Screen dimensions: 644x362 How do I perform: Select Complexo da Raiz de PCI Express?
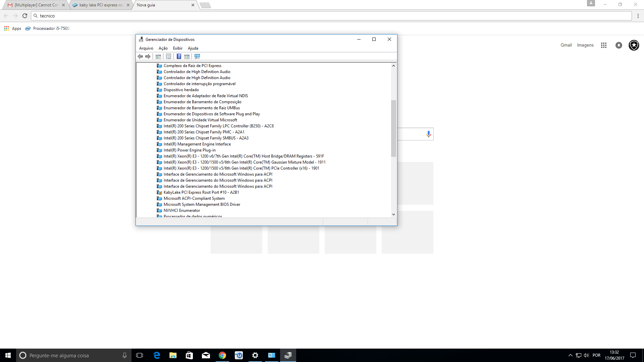coord(193,66)
